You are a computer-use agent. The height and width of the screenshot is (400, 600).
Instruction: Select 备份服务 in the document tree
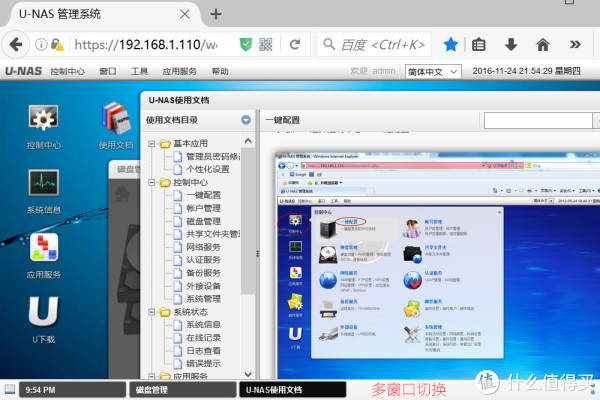(x=204, y=273)
